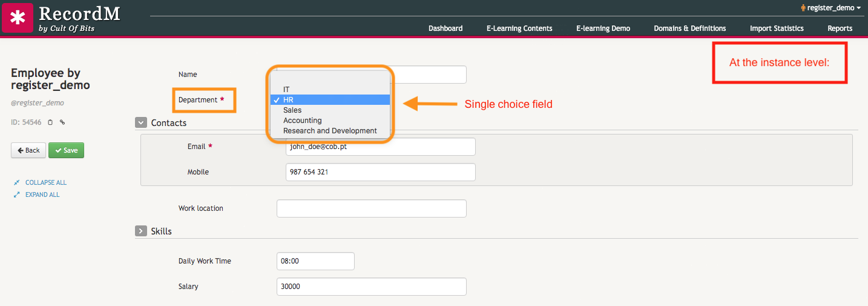Click the register_demo user icon

click(x=803, y=8)
